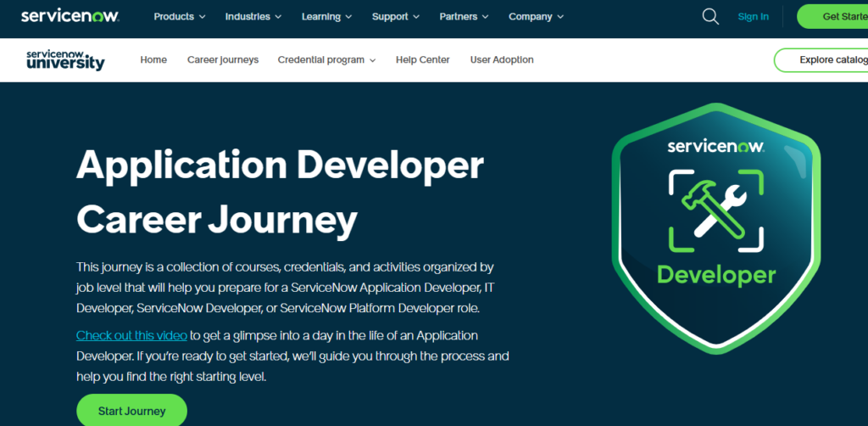Click the Sign In link
The width and height of the screenshot is (868, 426).
[753, 16]
